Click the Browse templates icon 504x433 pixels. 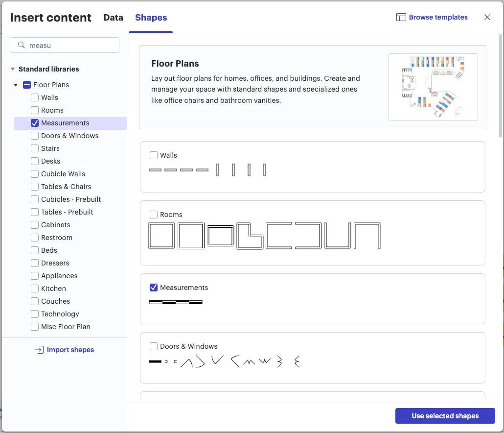click(401, 18)
